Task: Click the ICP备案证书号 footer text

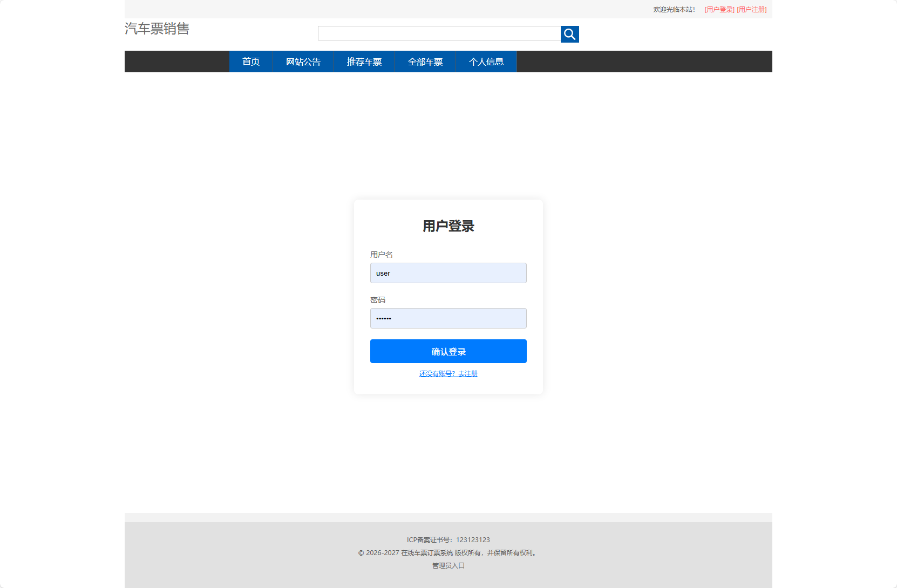Action: coord(448,539)
